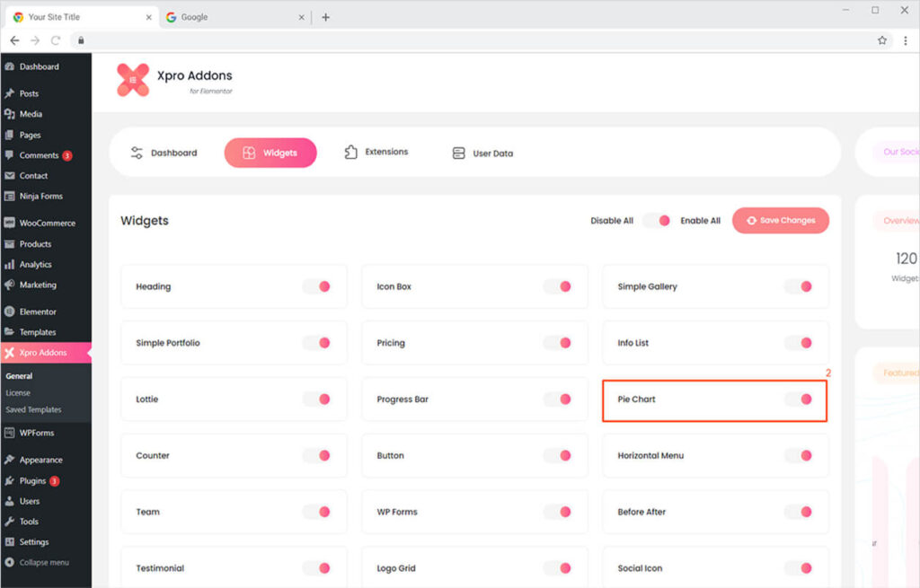Click the Analytics bar chart icon

pyautogui.click(x=10, y=265)
